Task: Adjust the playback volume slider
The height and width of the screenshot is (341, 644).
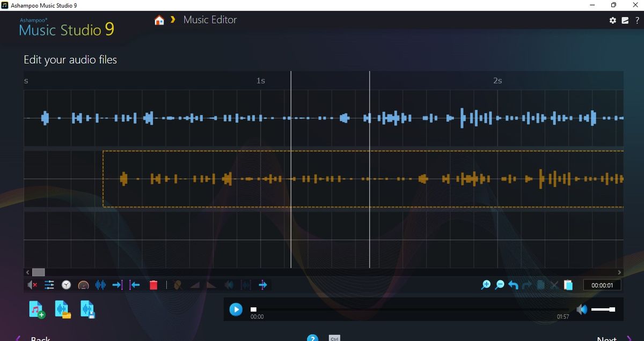Action: pos(603,309)
